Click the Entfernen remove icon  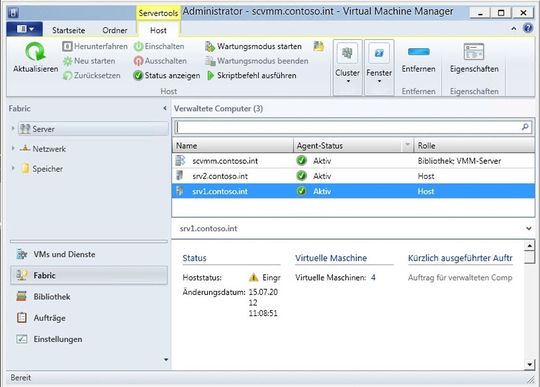coord(418,52)
